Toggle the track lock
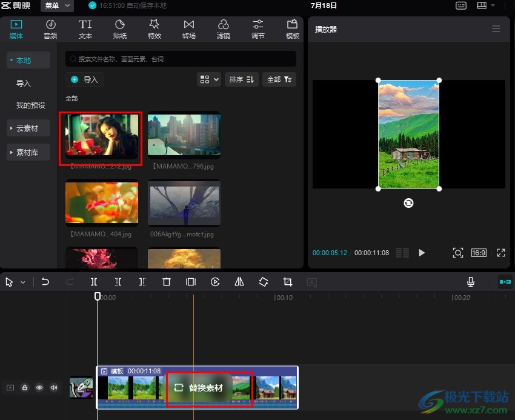Viewport: 515px width, 420px height. [x=25, y=387]
